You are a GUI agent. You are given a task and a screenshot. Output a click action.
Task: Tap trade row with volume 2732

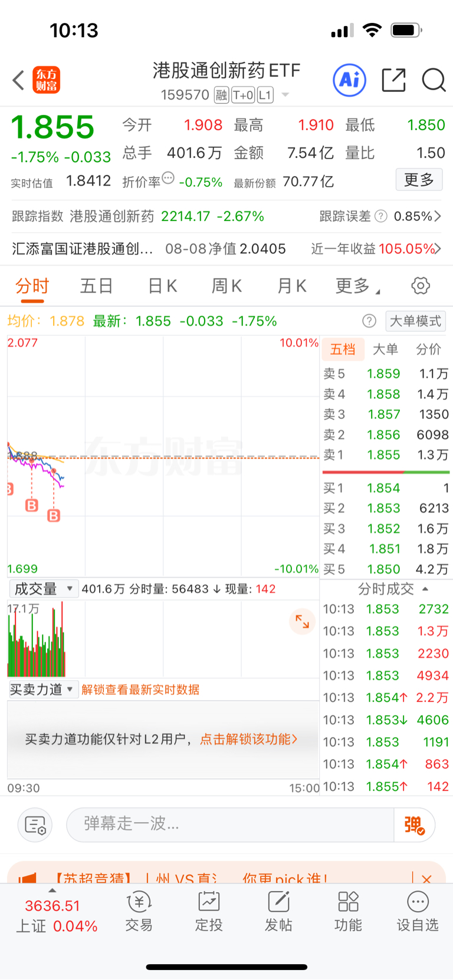point(386,609)
